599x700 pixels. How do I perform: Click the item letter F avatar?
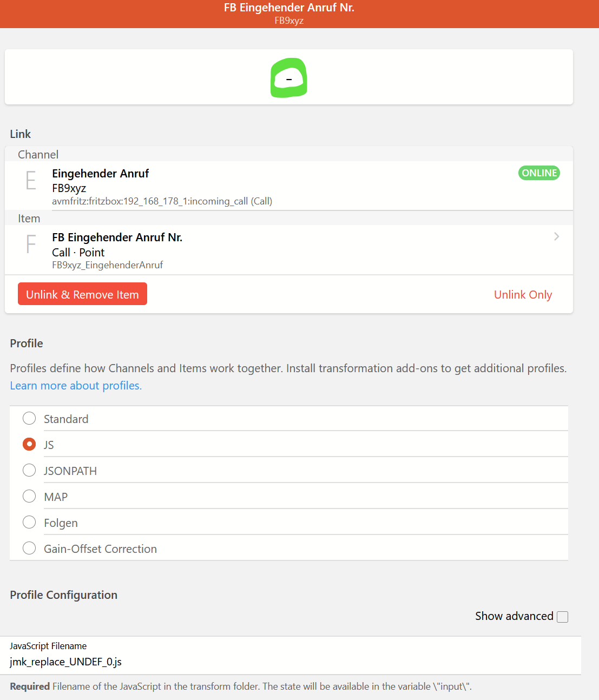click(x=31, y=244)
